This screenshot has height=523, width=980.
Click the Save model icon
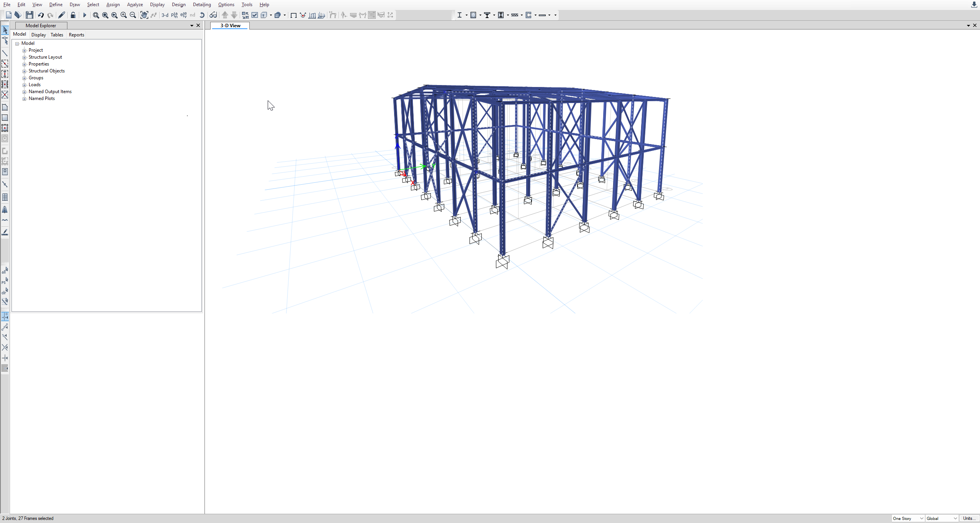point(29,15)
